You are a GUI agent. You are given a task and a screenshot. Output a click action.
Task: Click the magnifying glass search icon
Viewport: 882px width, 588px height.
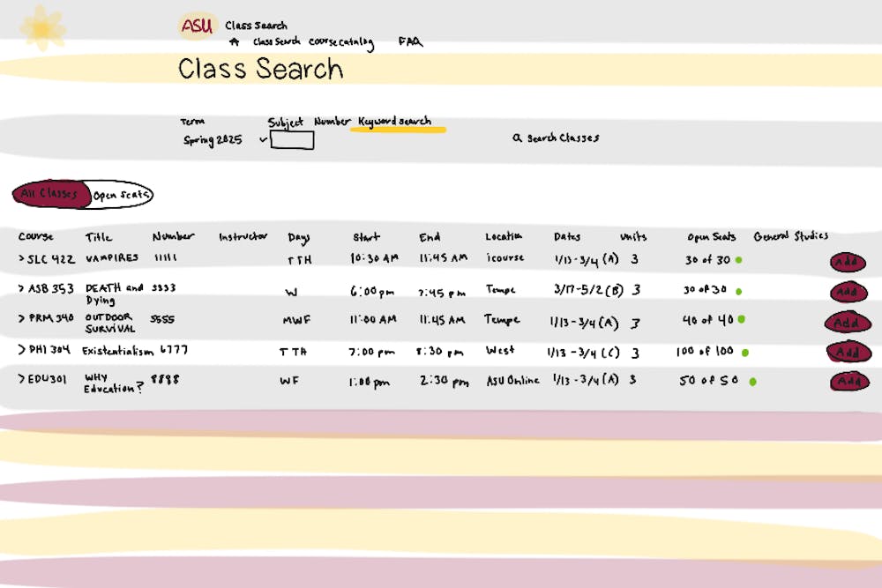tap(516, 138)
